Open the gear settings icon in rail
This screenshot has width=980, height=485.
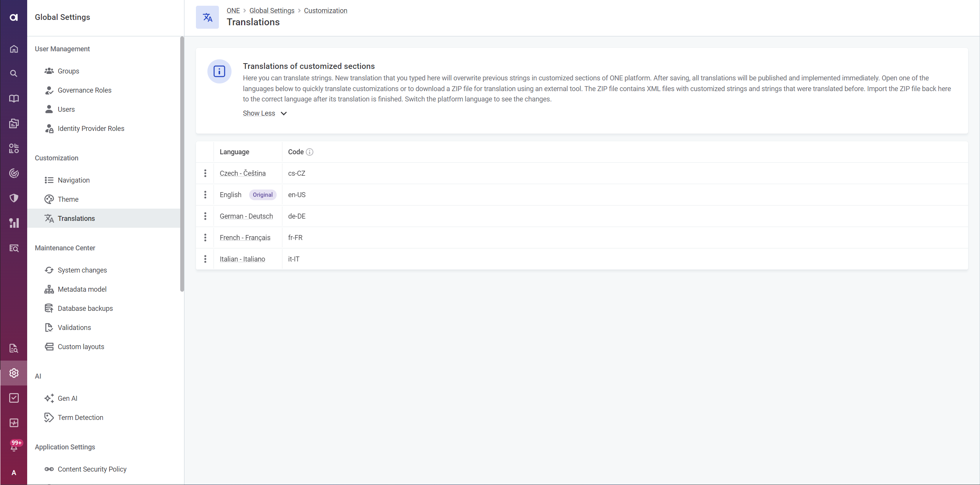point(14,373)
